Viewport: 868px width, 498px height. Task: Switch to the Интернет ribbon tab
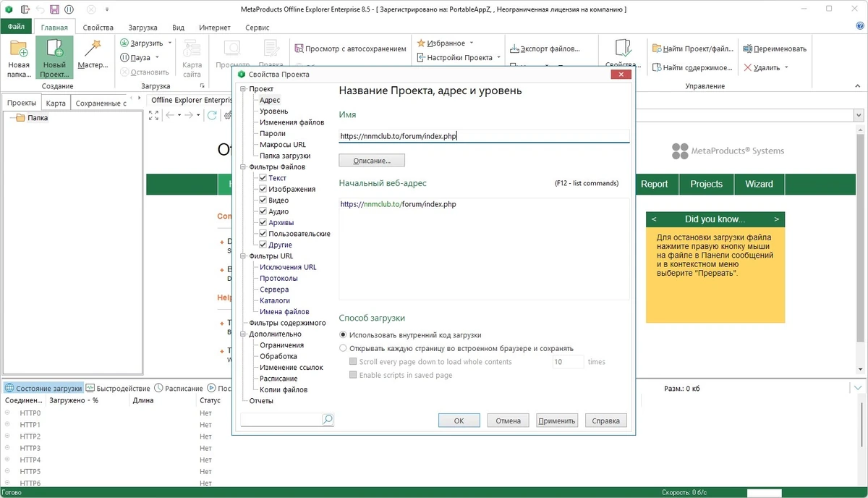coord(215,28)
